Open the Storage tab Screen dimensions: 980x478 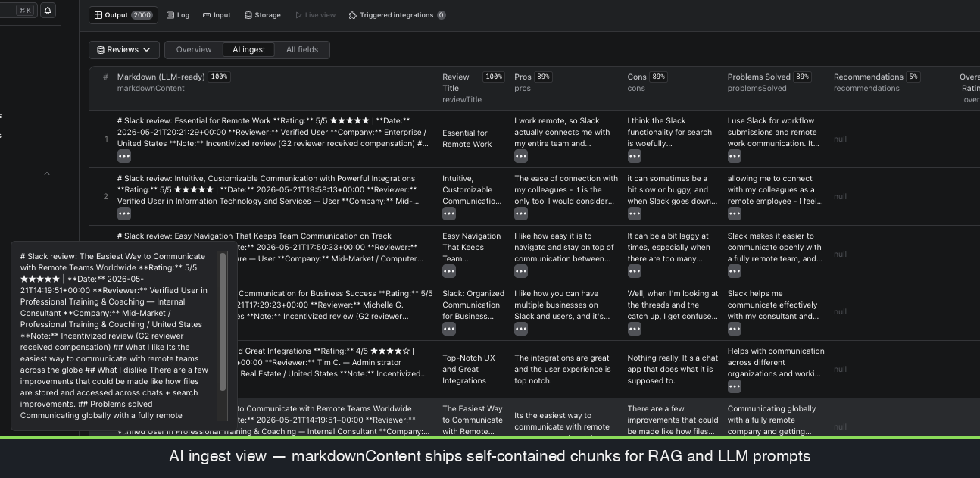(263, 15)
